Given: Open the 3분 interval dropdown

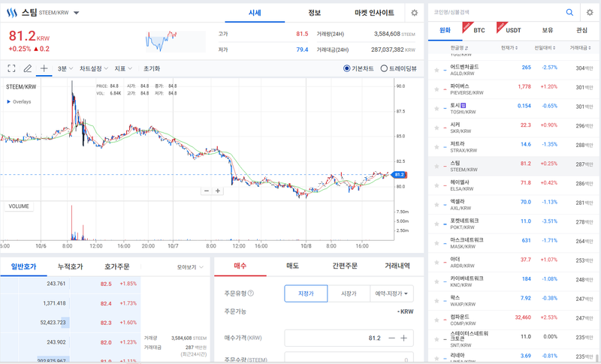Looking at the screenshot, I should point(65,68).
